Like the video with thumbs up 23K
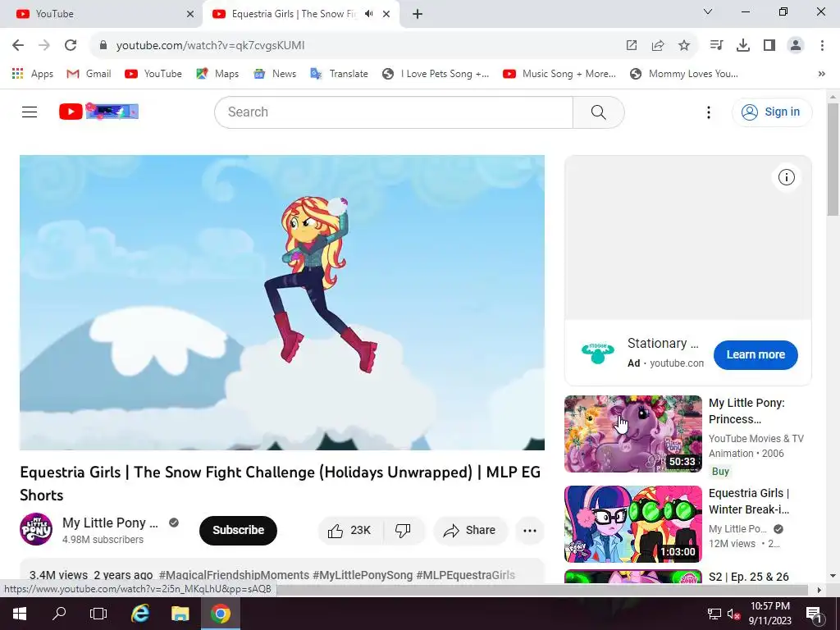Screen dimensions: 840x630 tap(350, 531)
